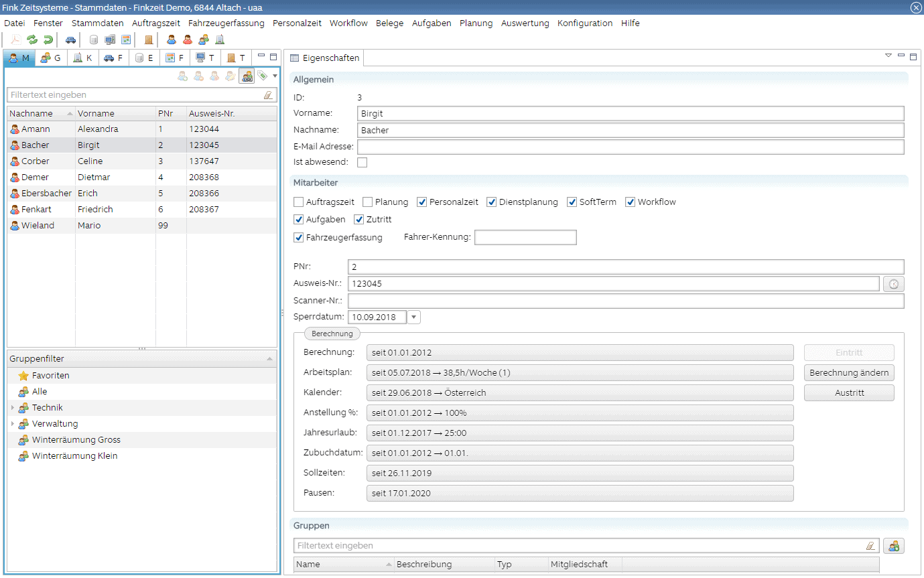This screenshot has width=924, height=578.
Task: Click the blue car toolbar icon
Action: [x=70, y=40]
